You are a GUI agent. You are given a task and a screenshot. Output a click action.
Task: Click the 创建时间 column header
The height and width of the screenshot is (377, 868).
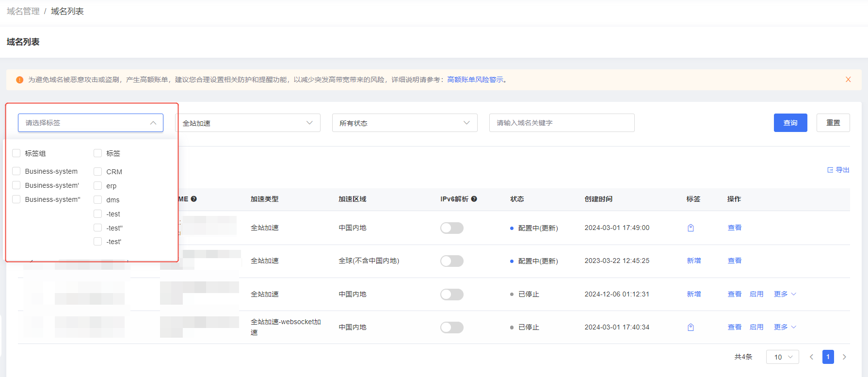[598, 199]
